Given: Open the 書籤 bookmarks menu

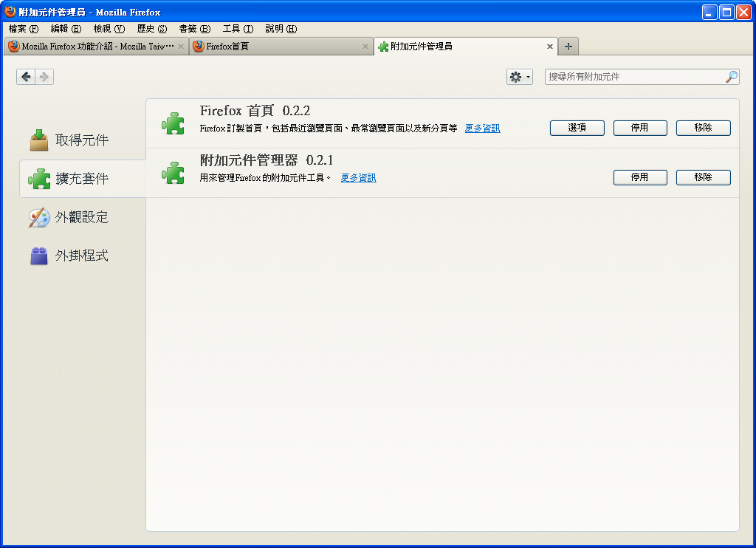Looking at the screenshot, I should pyautogui.click(x=194, y=29).
